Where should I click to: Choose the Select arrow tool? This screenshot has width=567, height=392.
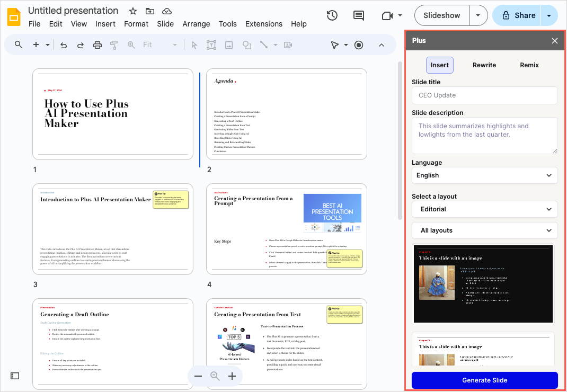click(x=194, y=45)
